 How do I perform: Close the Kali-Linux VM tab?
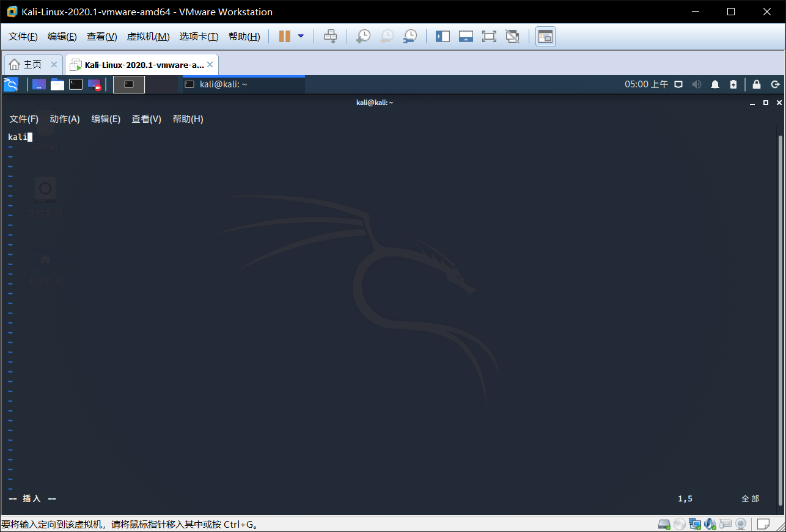point(210,64)
